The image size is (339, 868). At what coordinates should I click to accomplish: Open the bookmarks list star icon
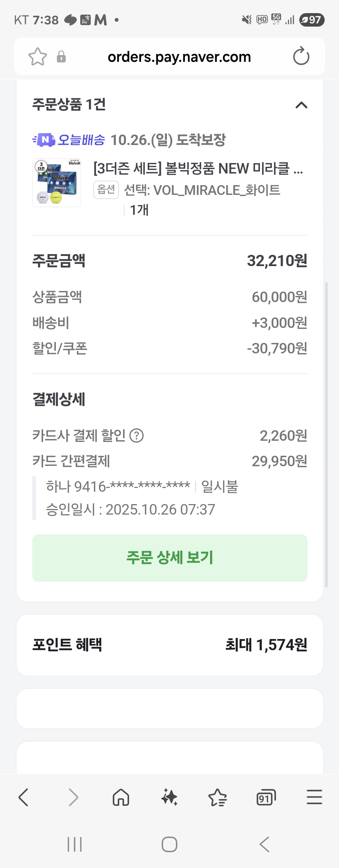point(217,797)
